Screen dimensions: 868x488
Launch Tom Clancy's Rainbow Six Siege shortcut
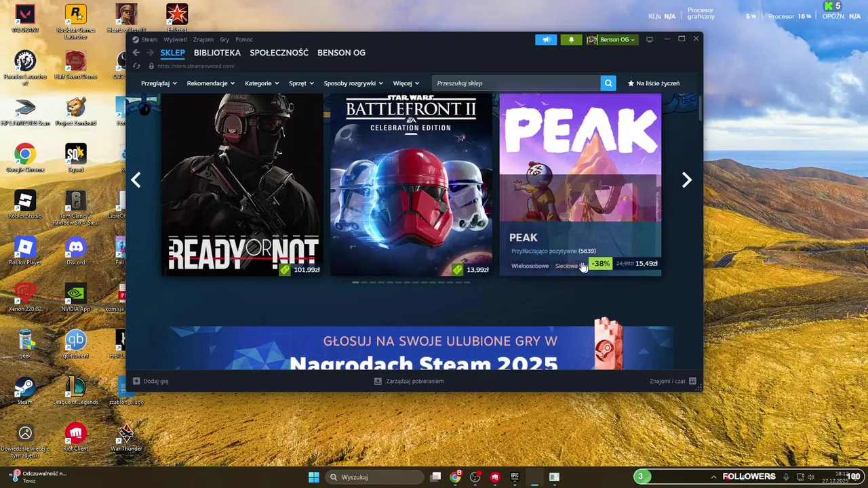point(75,207)
